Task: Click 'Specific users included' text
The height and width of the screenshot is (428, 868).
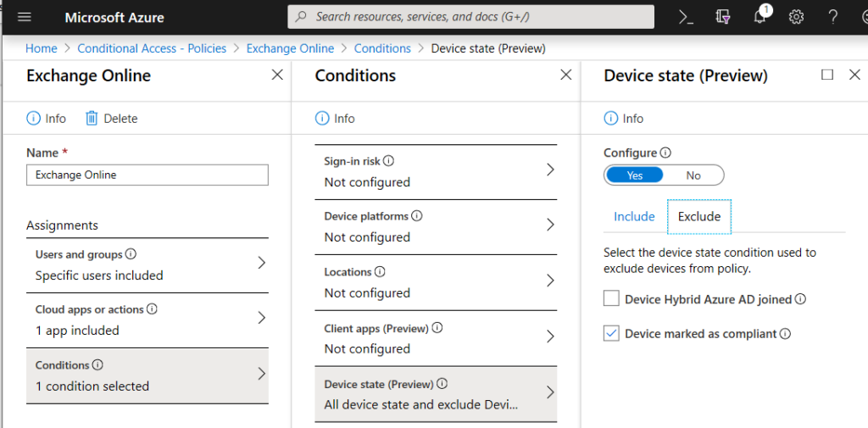Action: click(x=99, y=275)
